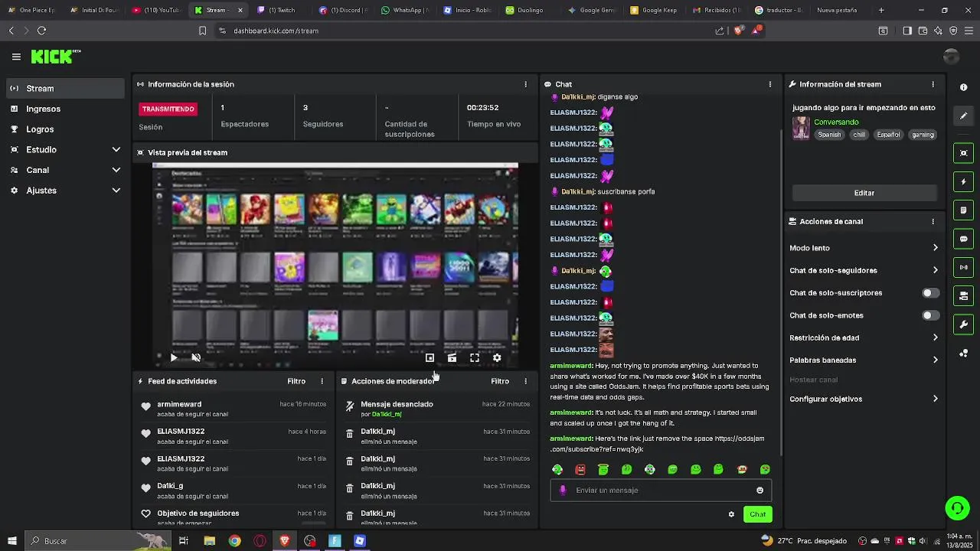Click the Editar button
This screenshot has width=980, height=551.
coord(864,193)
